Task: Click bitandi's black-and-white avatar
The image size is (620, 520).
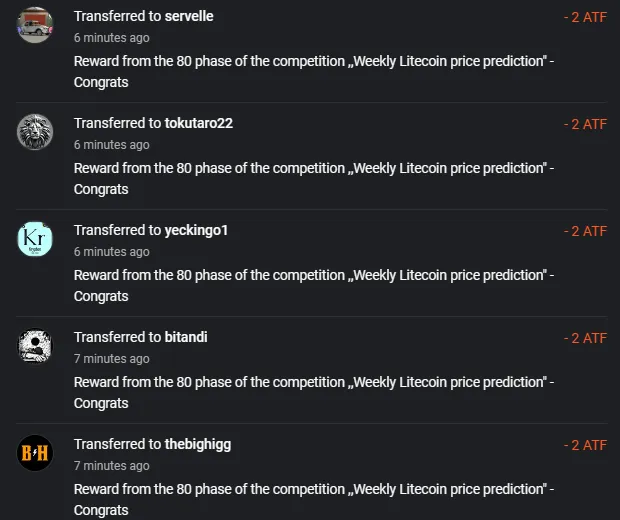Action: [x=35, y=346]
